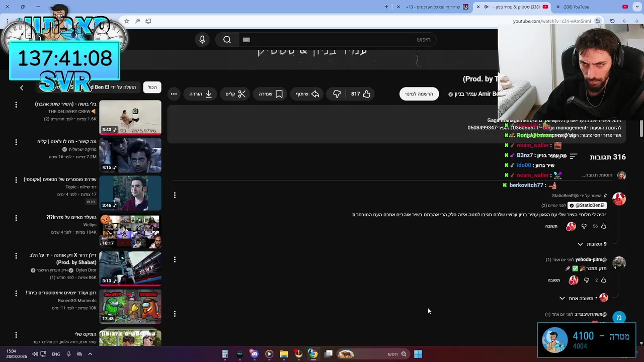Show hidden system tray icons chevron
This screenshot has height=362, width=644.
click(90, 354)
